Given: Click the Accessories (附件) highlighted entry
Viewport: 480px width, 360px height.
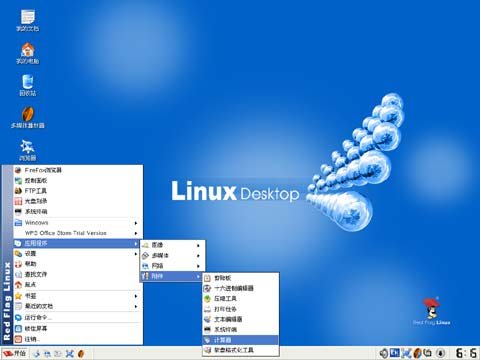Looking at the screenshot, I should coord(172,276).
